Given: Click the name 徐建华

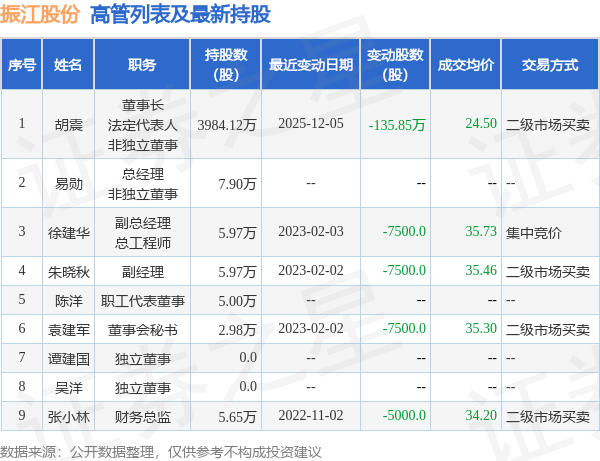Looking at the screenshot, I should [68, 233].
